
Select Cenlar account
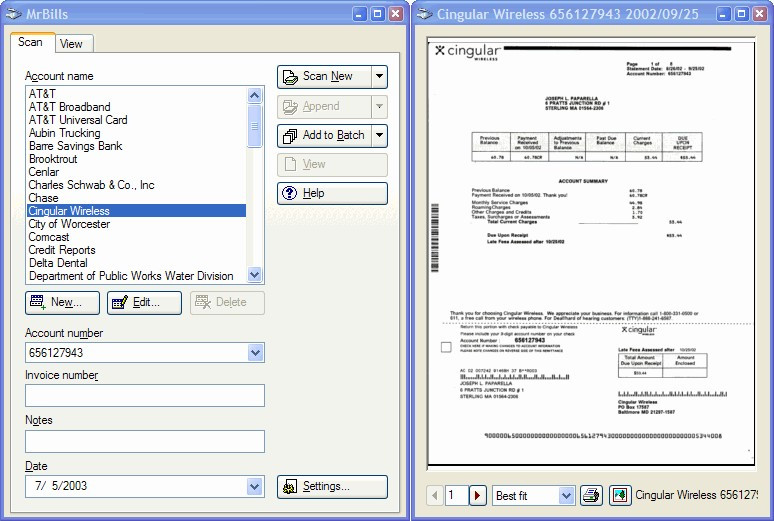(x=136, y=172)
